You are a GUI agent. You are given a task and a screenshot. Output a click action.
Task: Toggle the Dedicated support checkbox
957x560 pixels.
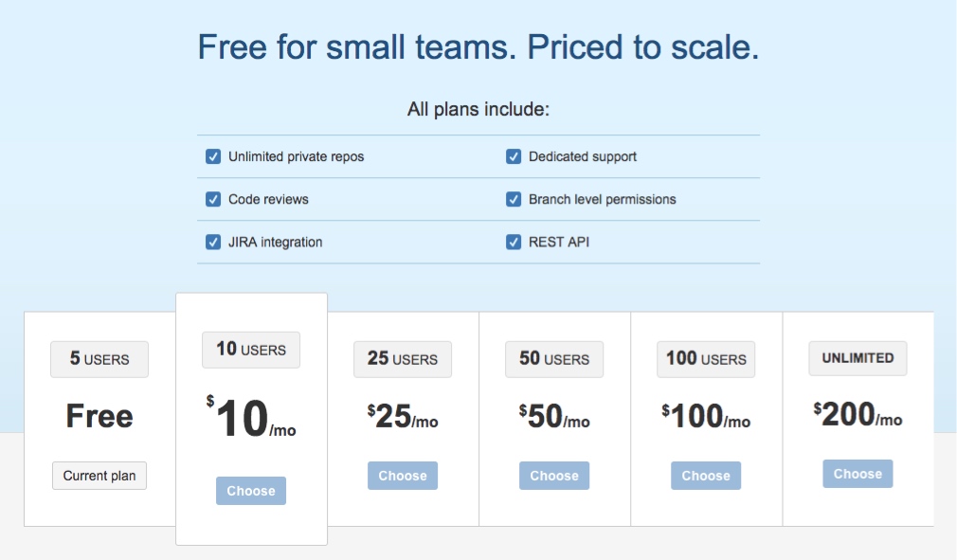click(x=514, y=156)
